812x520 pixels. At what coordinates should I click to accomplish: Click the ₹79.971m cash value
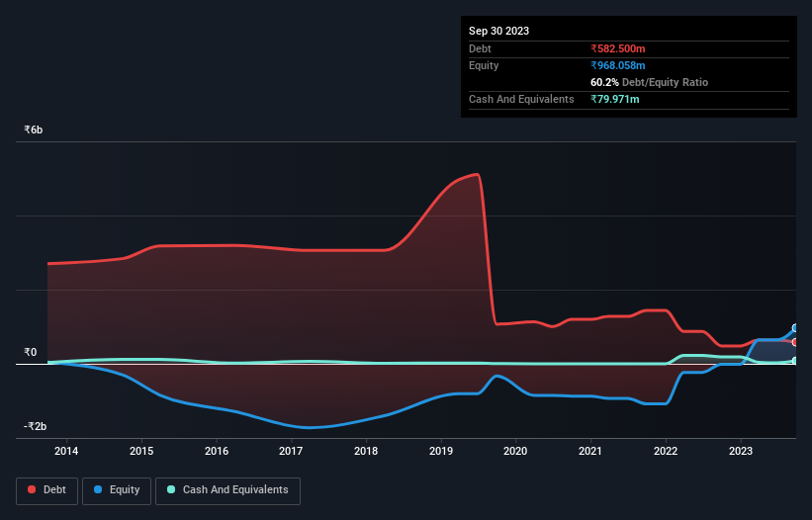click(615, 99)
